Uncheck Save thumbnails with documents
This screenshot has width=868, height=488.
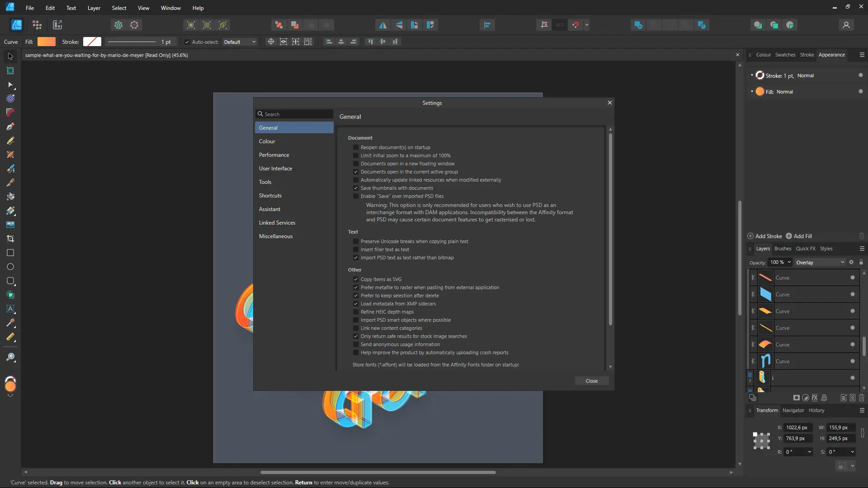[x=356, y=188]
